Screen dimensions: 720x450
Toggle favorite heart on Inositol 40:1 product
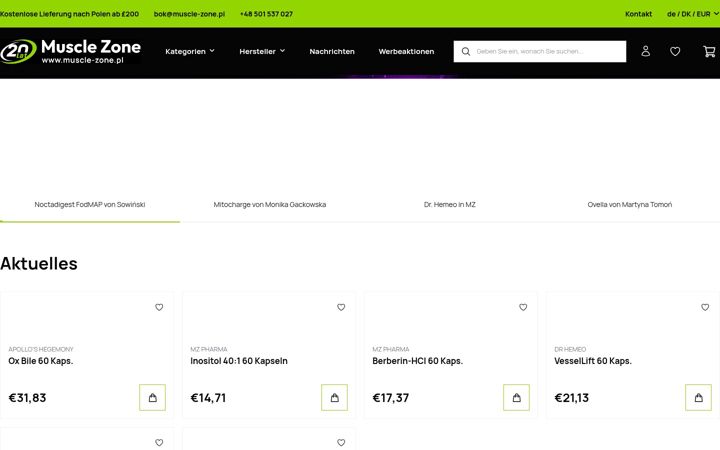pyautogui.click(x=341, y=307)
